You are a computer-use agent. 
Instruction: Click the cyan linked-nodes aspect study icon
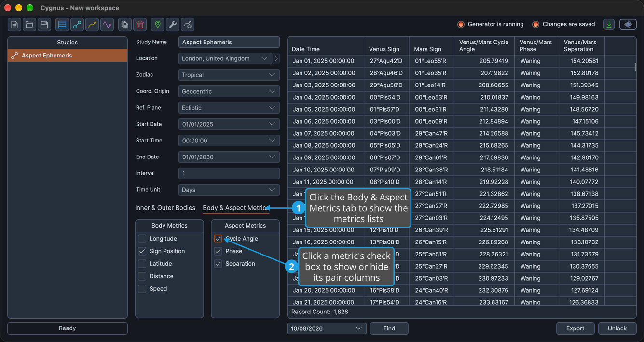point(77,25)
